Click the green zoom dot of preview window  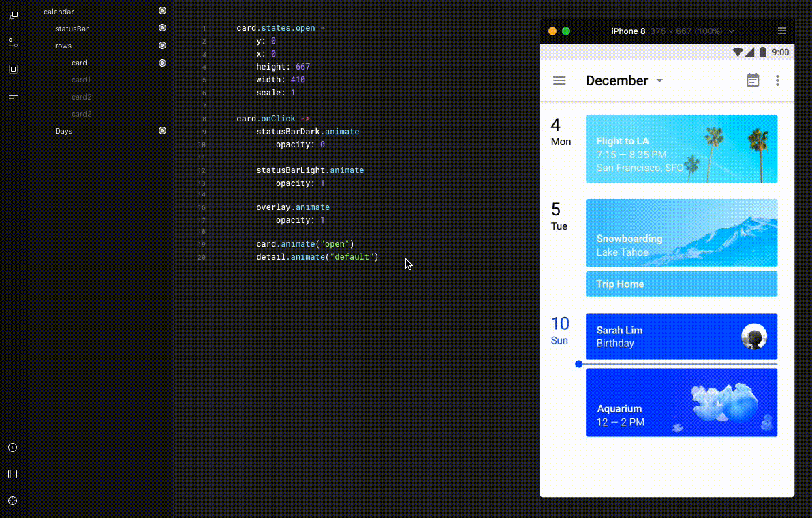pyautogui.click(x=566, y=31)
